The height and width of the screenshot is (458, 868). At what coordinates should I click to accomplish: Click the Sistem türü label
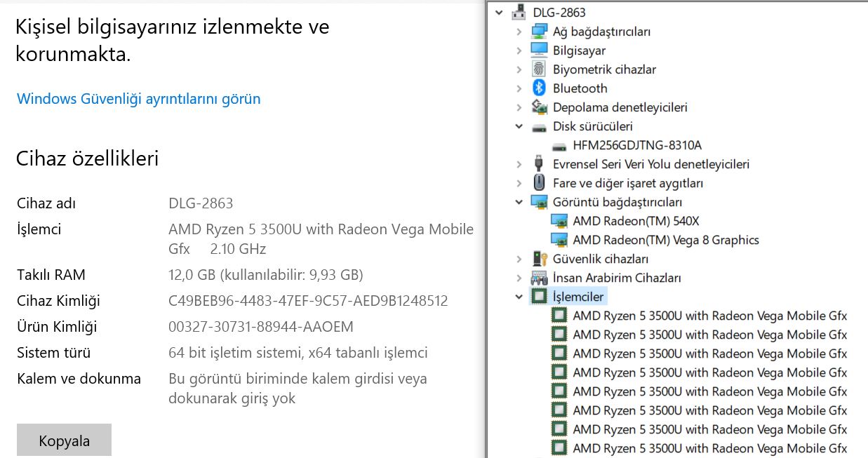tap(54, 353)
